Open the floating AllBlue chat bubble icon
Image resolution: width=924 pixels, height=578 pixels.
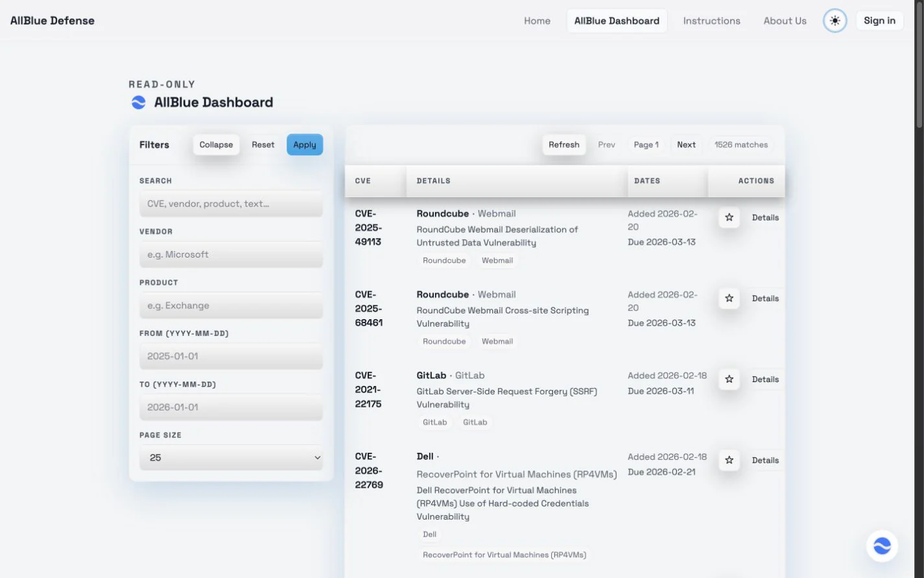pos(882,546)
